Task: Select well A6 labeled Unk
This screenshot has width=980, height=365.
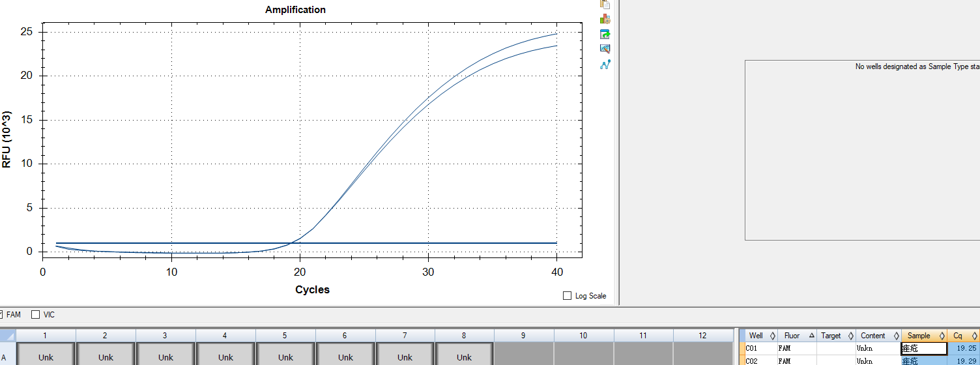Action: pyautogui.click(x=345, y=354)
